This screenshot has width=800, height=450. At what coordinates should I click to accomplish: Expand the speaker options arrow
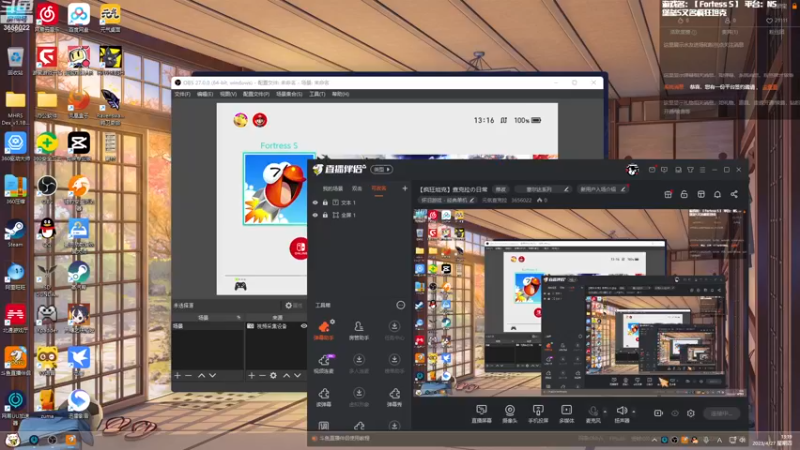(634, 411)
